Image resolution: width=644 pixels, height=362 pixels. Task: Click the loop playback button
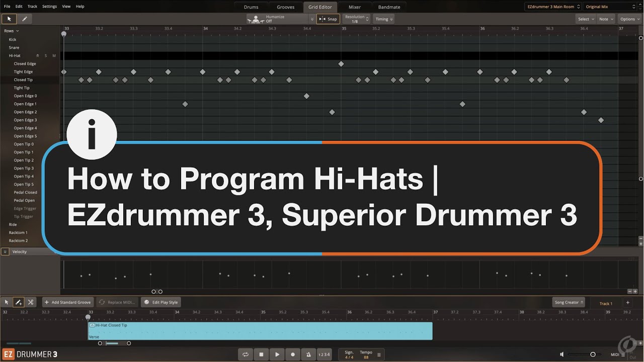pos(246,354)
